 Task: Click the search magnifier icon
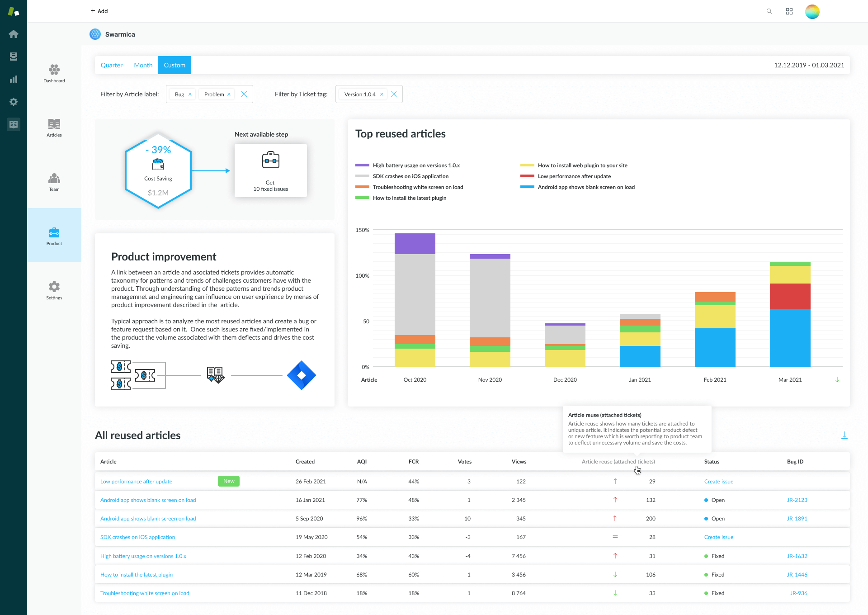tap(769, 11)
